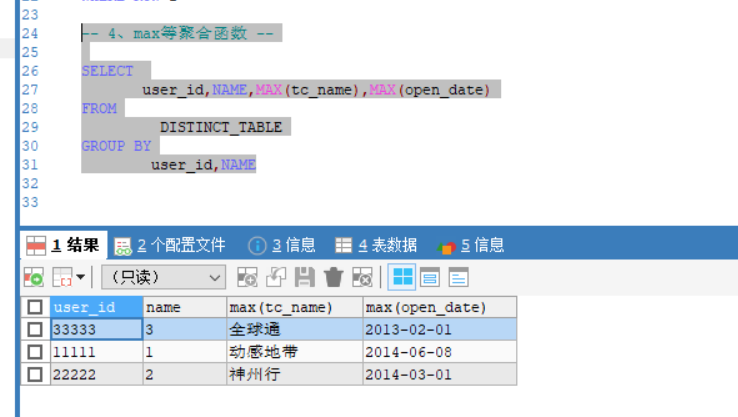
Task: Switch to text view mode
Action: click(x=458, y=277)
